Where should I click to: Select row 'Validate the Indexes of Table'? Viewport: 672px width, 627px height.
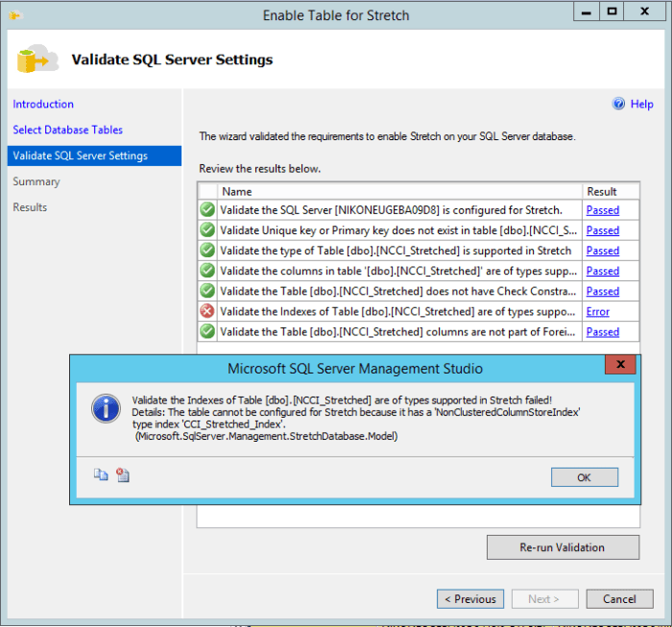pos(419,311)
